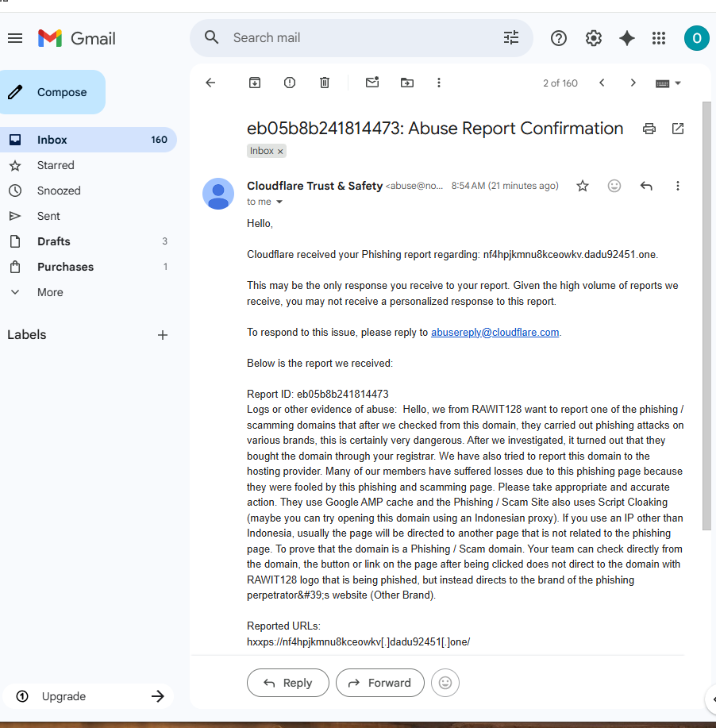The height and width of the screenshot is (728, 716).
Task: Mark email as unread
Action: (x=372, y=83)
